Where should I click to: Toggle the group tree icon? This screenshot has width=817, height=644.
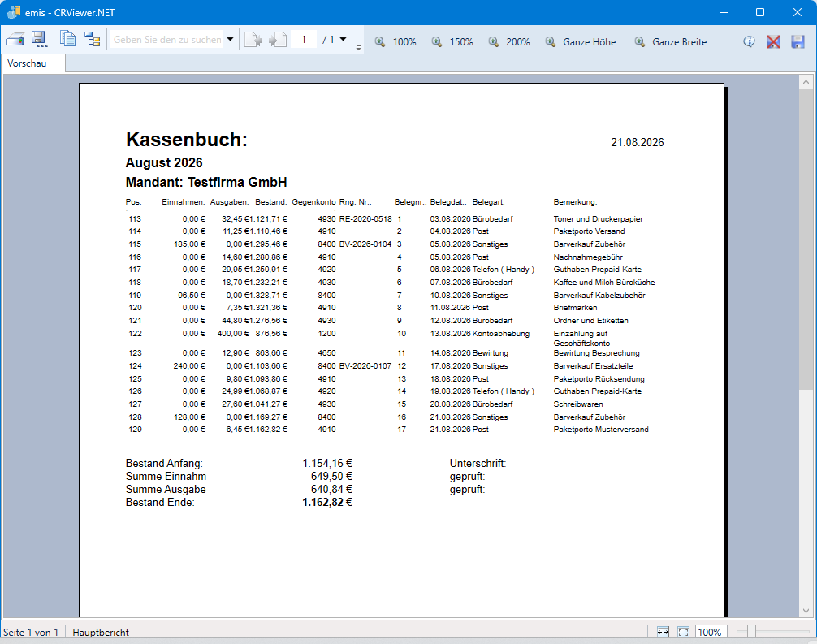pyautogui.click(x=93, y=40)
